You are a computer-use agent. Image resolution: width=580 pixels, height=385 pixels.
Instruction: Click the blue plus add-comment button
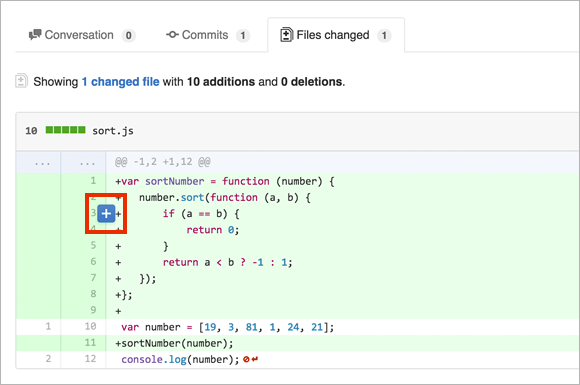click(x=106, y=213)
